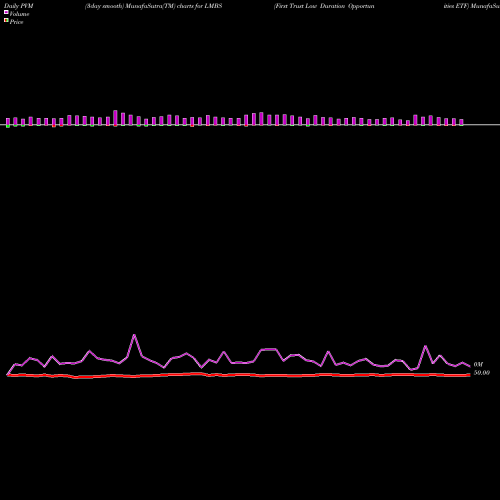
Task: Click the Volume legend color swatch
Action: tap(6, 12)
